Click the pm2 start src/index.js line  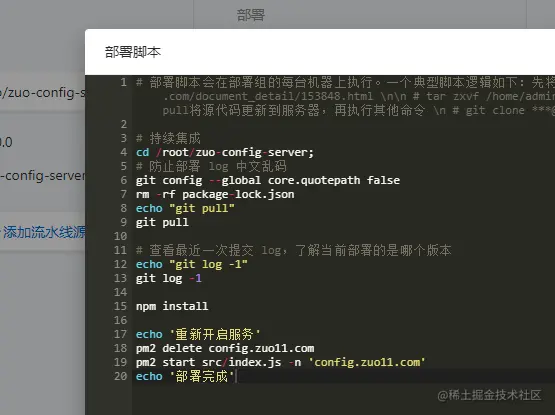click(x=280, y=362)
